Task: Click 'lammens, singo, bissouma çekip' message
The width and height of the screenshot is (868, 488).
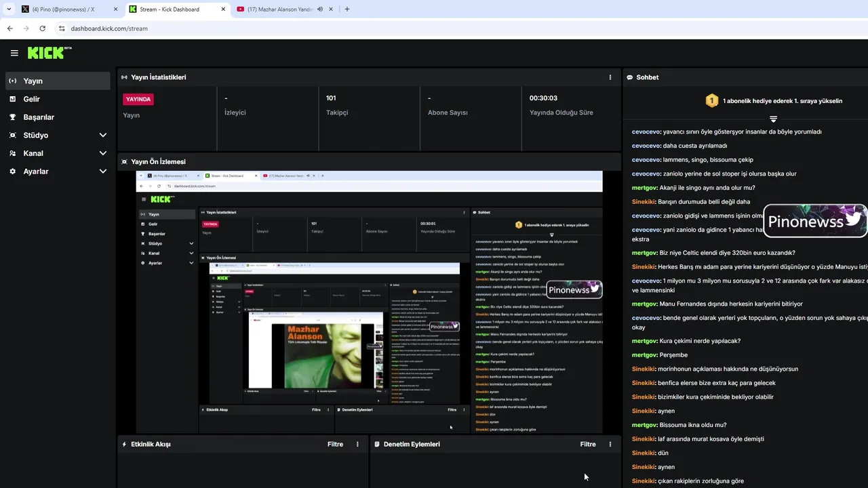Action: 708,160
